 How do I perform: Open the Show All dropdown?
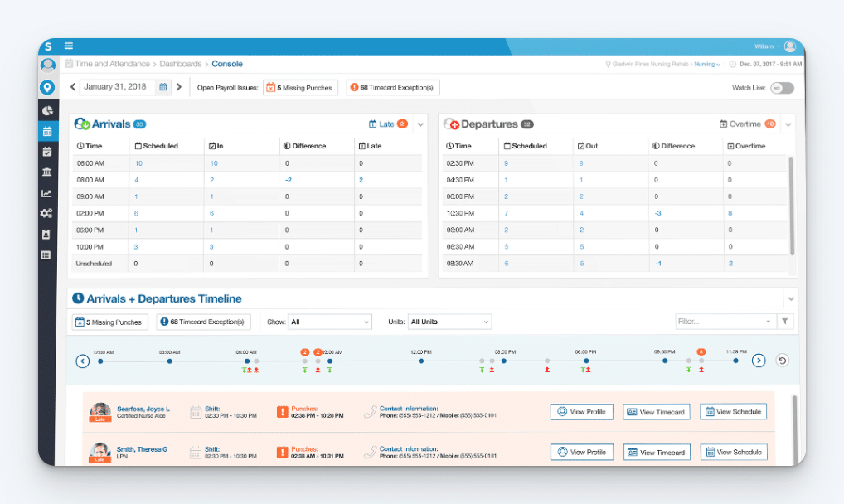[330, 322]
